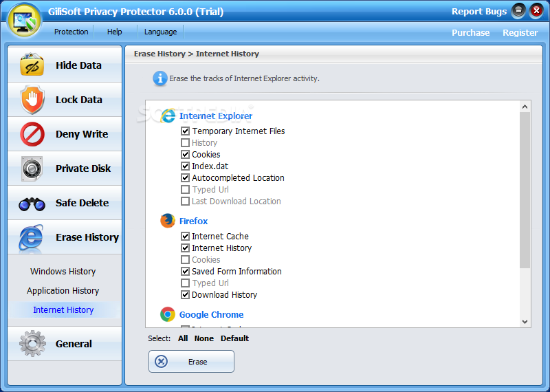Minimize the Privacy Protector window
550x392 pixels.
[x=518, y=11]
